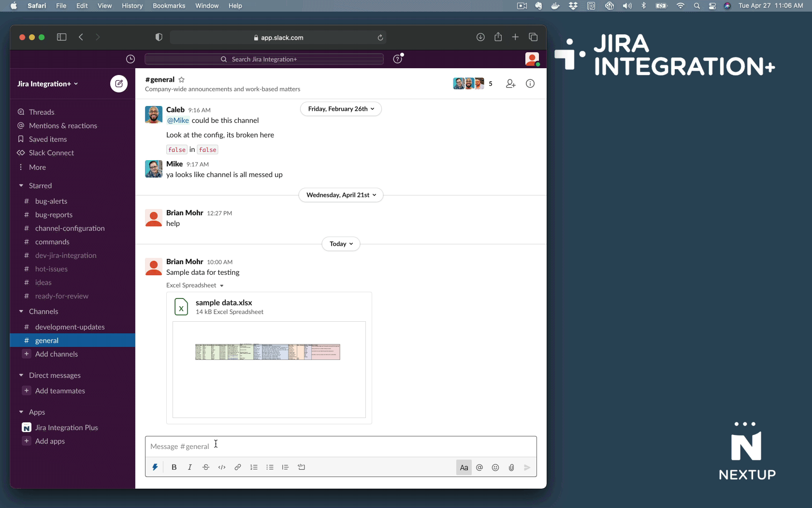Open the shortcuts lightning bolt menu
The height and width of the screenshot is (508, 812).
click(155, 467)
